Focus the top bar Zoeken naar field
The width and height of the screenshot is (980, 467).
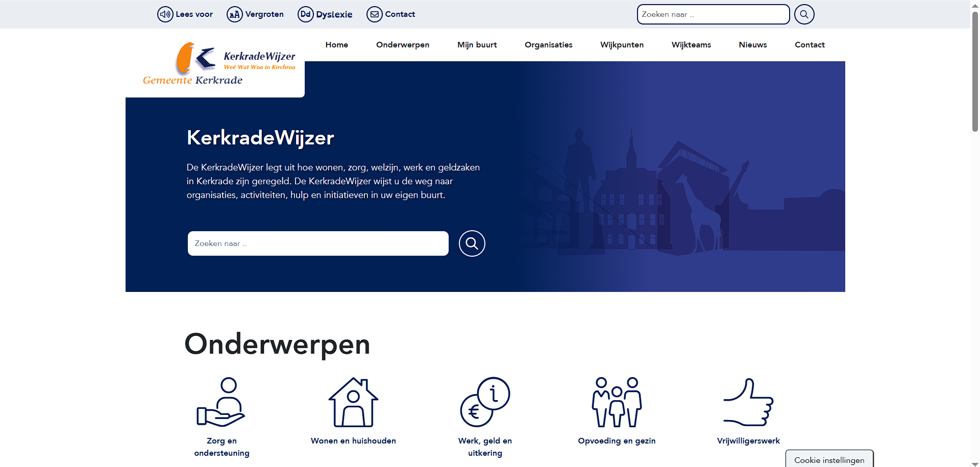pyautogui.click(x=713, y=14)
